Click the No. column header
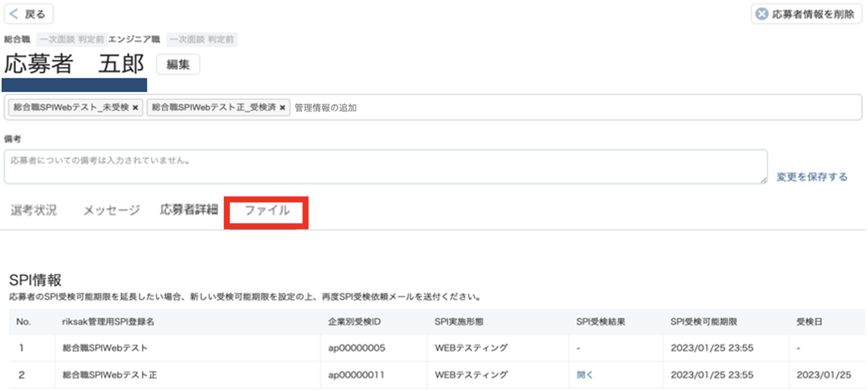The width and height of the screenshot is (868, 391). (23, 321)
